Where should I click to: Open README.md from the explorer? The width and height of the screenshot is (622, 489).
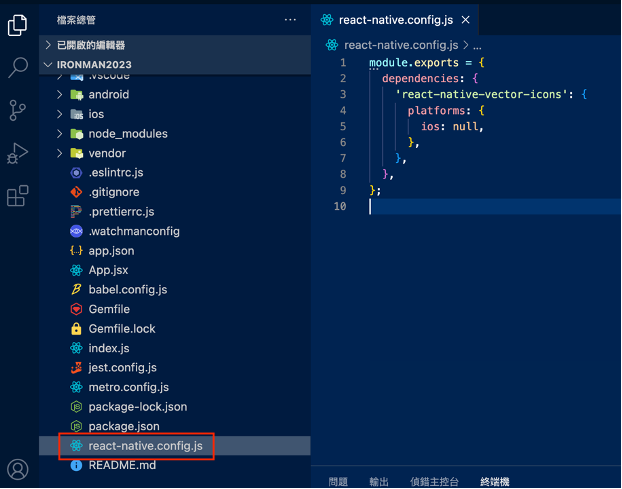point(175,465)
